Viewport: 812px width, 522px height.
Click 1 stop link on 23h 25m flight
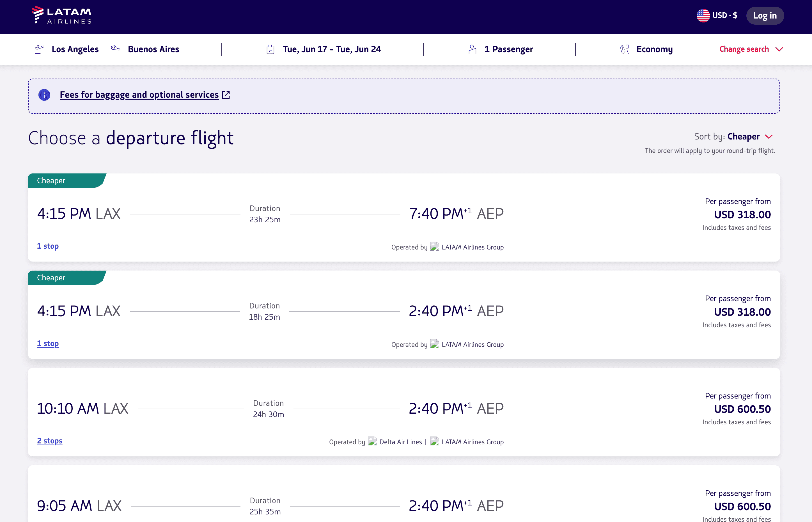coord(48,246)
